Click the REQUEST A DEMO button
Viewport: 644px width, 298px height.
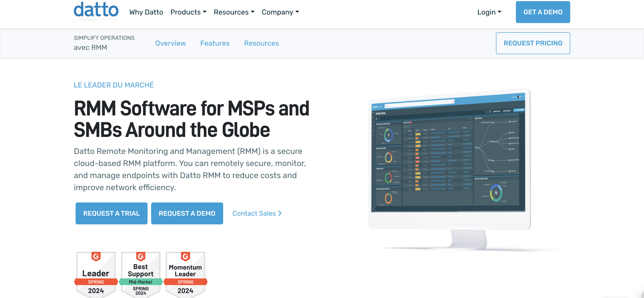(187, 213)
